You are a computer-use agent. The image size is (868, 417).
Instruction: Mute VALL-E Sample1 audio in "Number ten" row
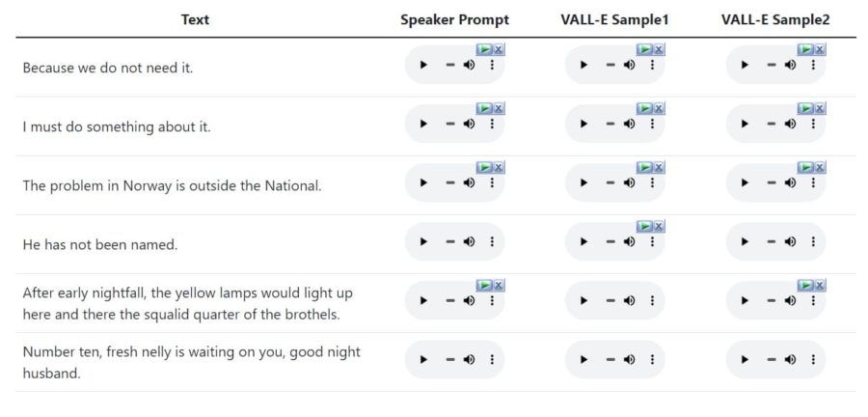tap(630, 359)
